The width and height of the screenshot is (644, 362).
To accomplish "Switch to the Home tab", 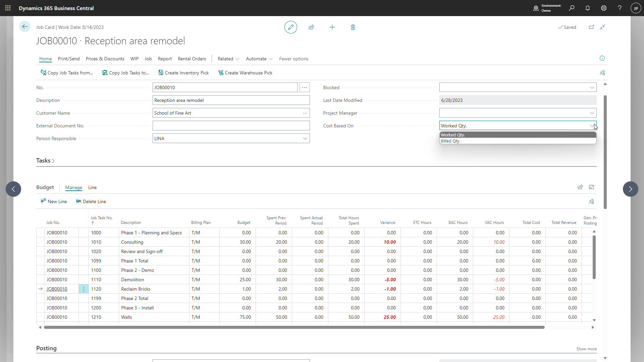I will [45, 59].
